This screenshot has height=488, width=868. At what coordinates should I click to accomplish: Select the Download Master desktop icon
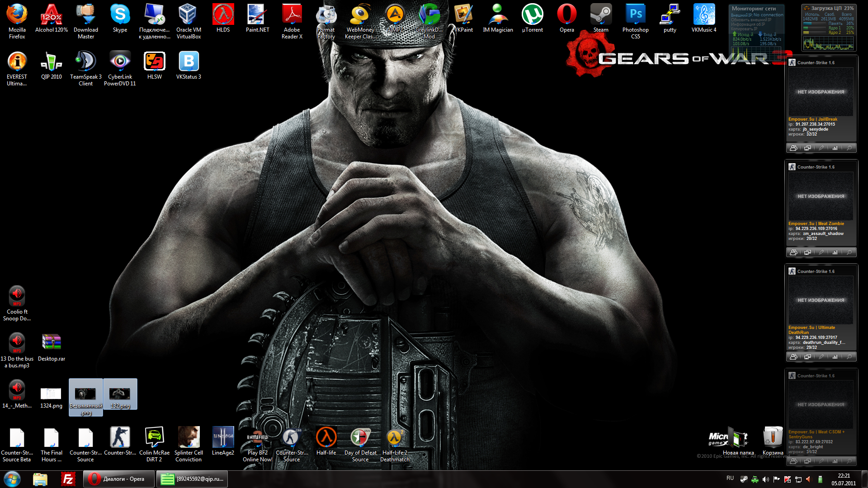[x=86, y=21]
